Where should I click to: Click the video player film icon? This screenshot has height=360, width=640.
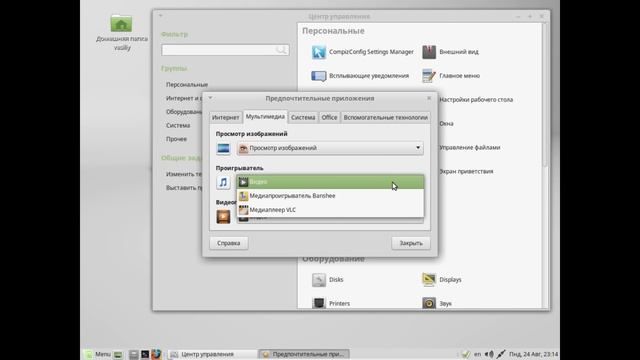tap(223, 217)
